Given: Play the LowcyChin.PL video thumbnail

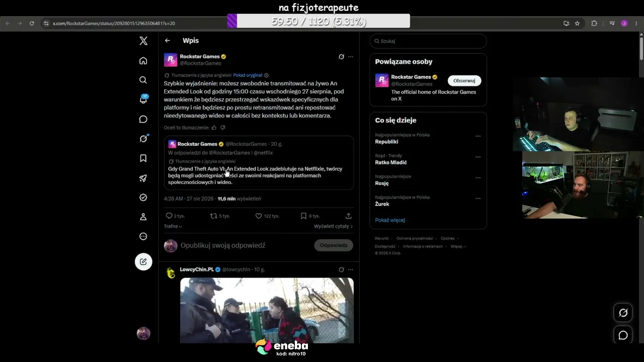Looking at the screenshot, I should (x=267, y=310).
